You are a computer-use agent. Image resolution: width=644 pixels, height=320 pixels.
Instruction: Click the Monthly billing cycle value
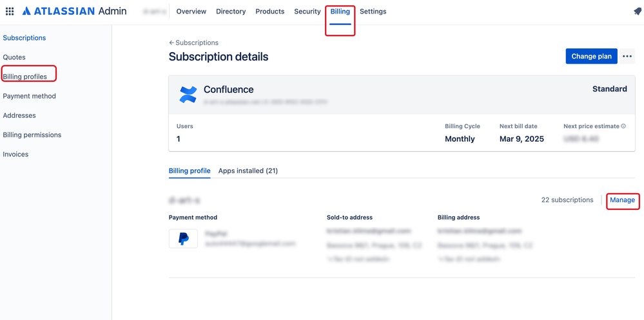(460, 139)
